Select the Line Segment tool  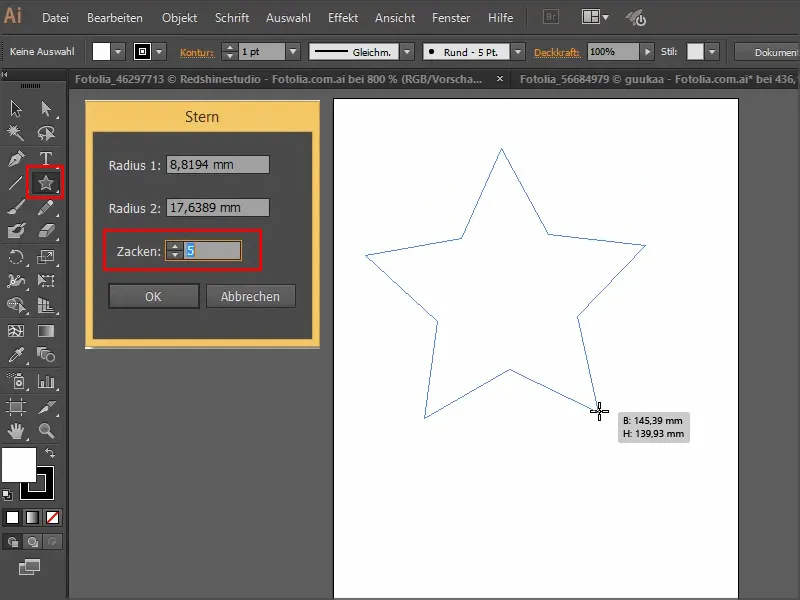(x=16, y=183)
